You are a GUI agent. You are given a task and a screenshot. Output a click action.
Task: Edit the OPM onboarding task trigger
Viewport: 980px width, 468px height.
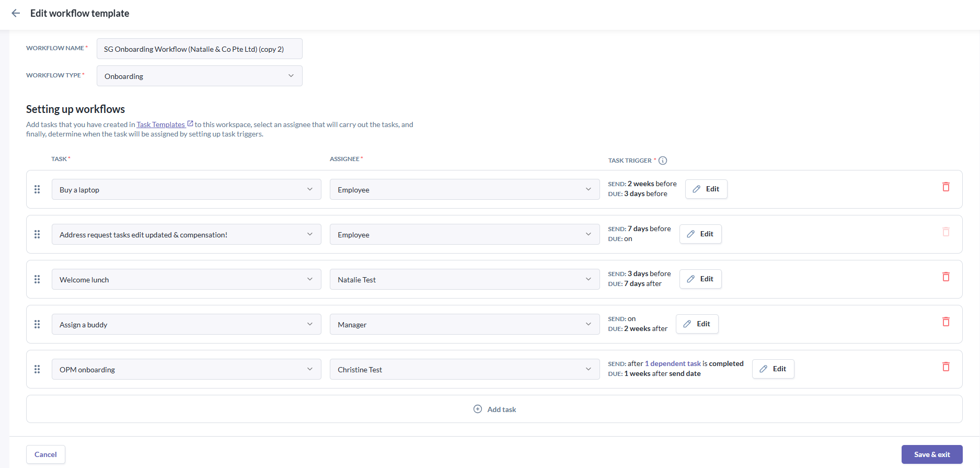(773, 369)
